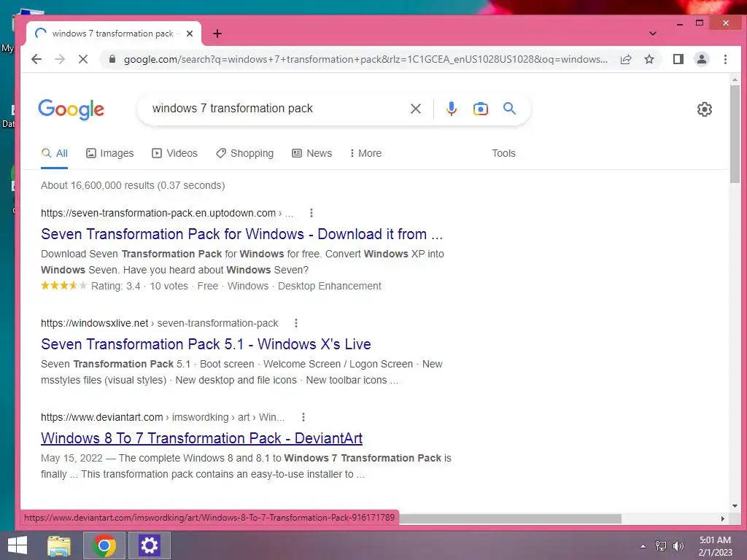Submit search with magnifier icon
The width and height of the screenshot is (747, 560).
[509, 108]
